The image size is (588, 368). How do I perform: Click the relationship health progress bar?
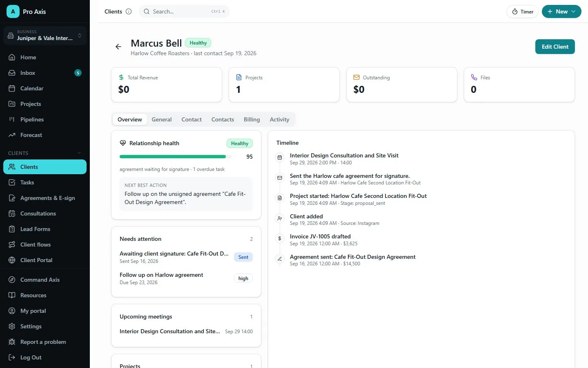pyautogui.click(x=176, y=157)
